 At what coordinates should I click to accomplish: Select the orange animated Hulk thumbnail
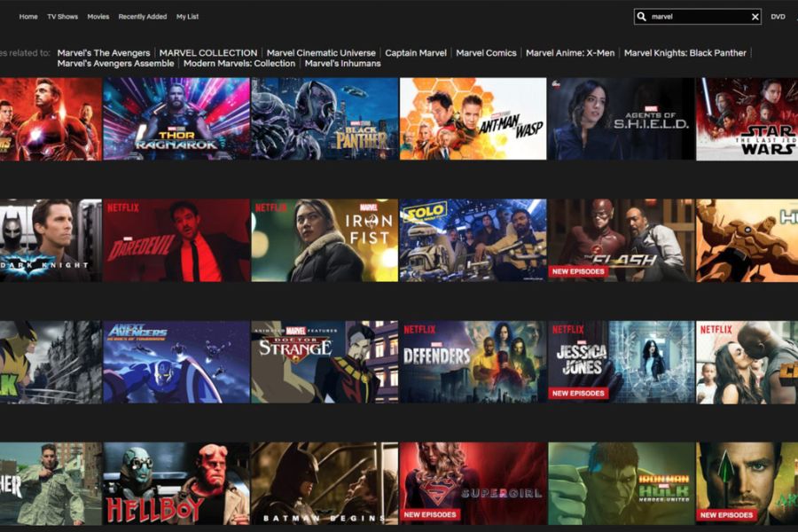pyautogui.click(x=747, y=240)
